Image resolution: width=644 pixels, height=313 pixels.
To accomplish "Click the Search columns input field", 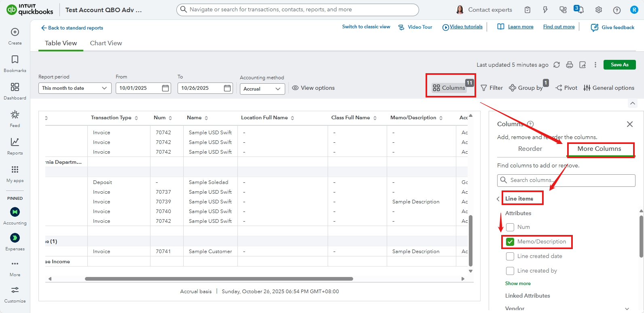I will (570, 180).
